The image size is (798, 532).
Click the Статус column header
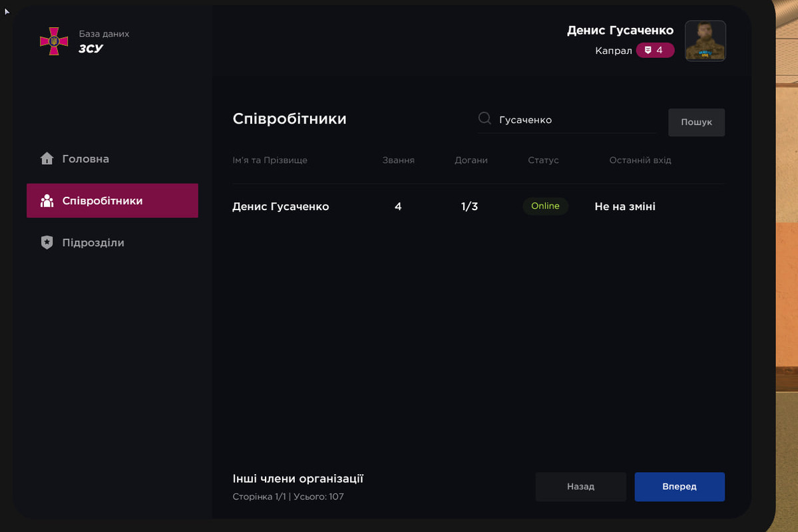pyautogui.click(x=543, y=160)
